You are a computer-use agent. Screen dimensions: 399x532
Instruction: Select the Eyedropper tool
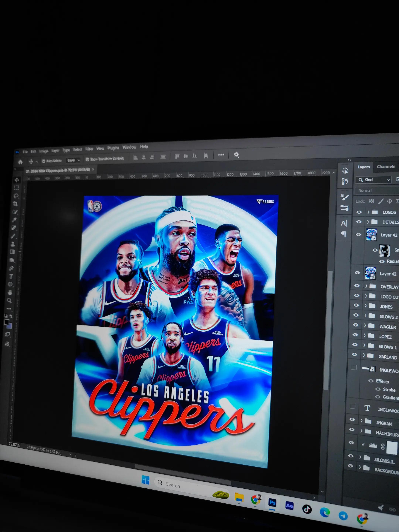[x=14, y=220]
